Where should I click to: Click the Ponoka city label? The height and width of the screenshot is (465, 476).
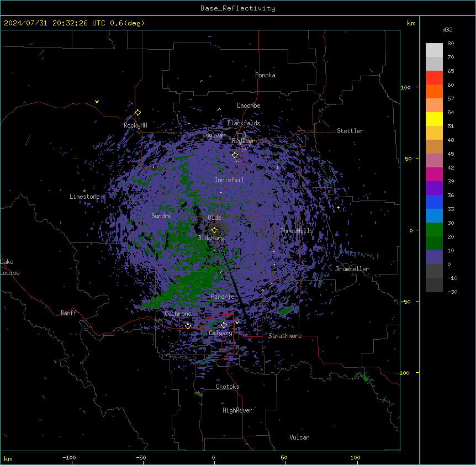265,75
